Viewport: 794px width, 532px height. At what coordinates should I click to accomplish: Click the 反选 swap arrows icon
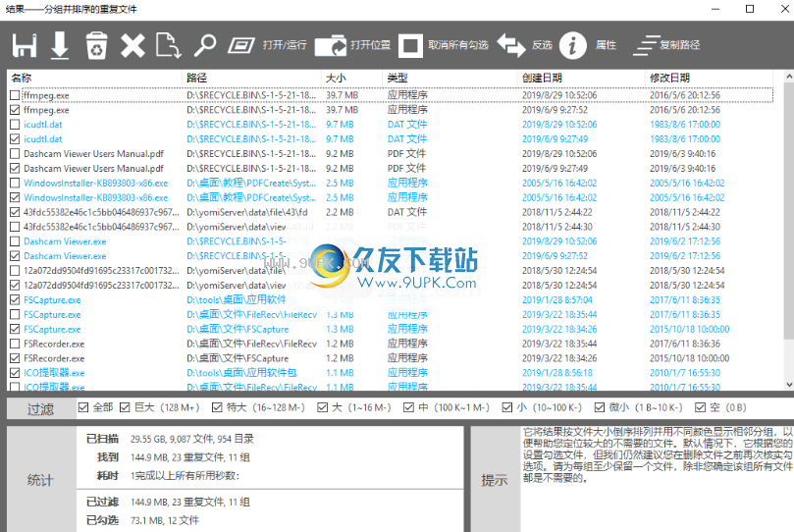[511, 45]
